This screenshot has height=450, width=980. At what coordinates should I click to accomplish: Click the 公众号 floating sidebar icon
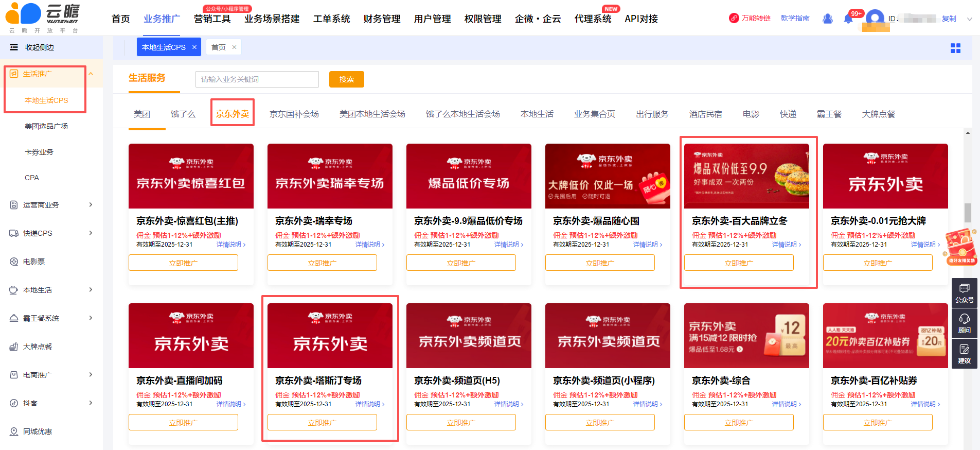[964, 292]
